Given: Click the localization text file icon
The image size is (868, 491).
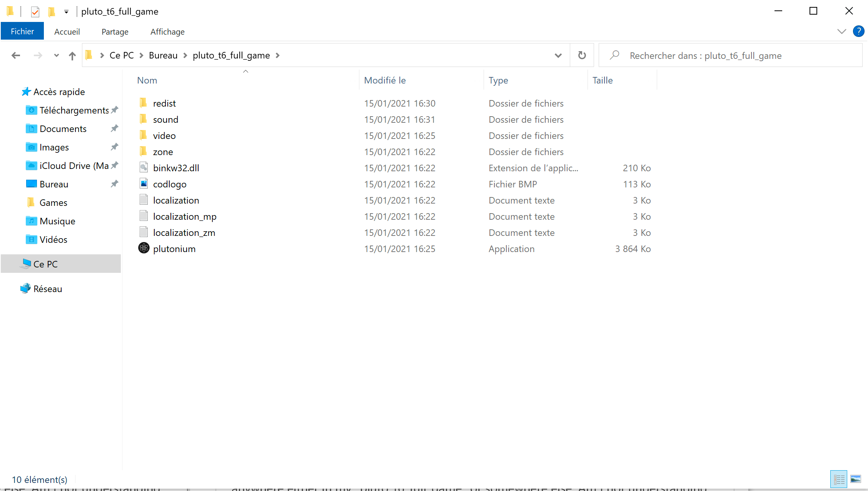Looking at the screenshot, I should [x=144, y=200].
